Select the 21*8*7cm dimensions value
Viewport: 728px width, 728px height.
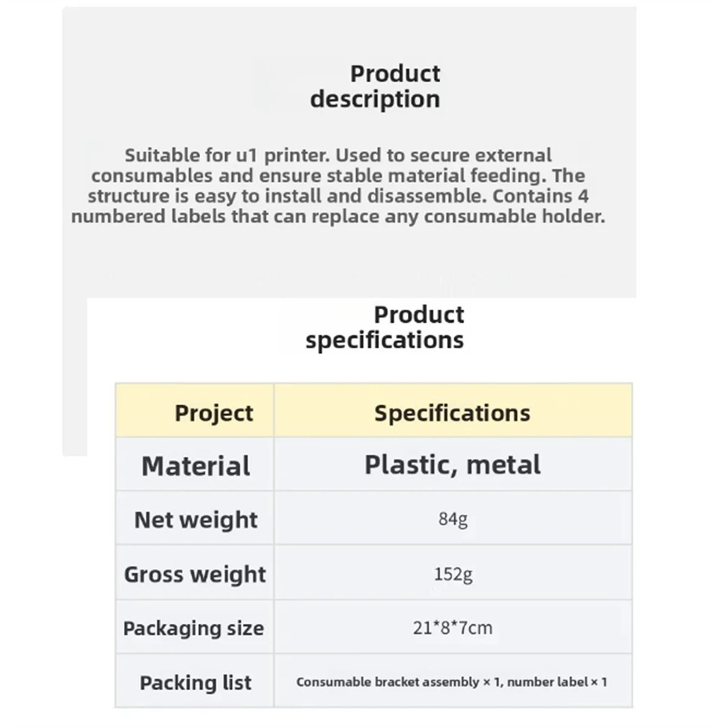(453, 627)
